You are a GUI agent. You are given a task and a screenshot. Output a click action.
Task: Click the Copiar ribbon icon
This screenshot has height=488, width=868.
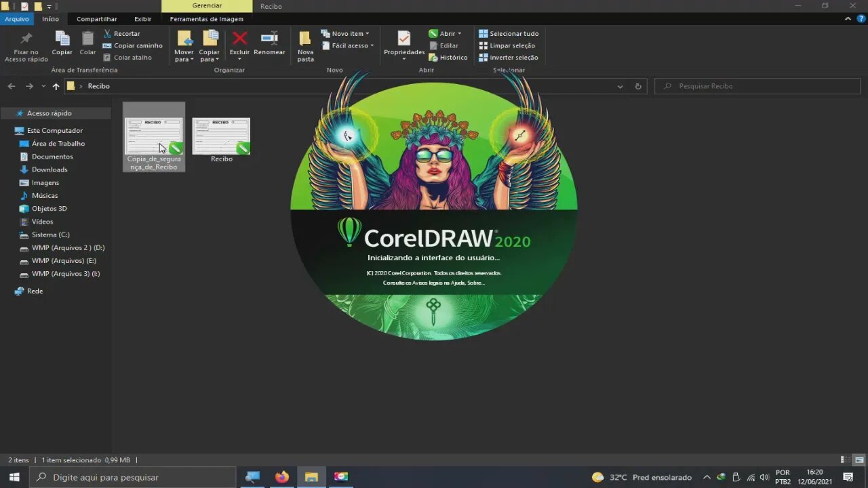coord(62,43)
